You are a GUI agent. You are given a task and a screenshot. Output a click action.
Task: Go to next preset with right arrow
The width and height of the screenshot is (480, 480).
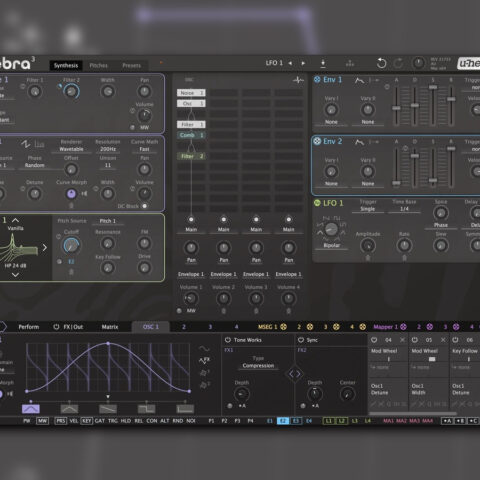[x=303, y=63]
